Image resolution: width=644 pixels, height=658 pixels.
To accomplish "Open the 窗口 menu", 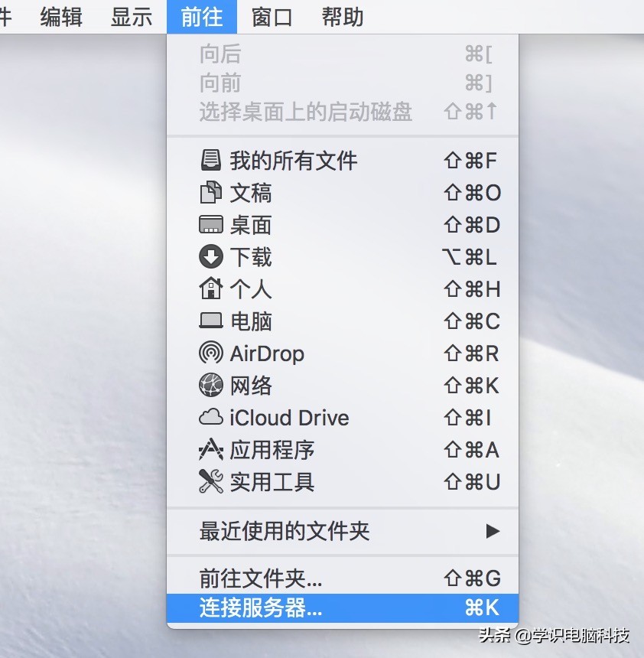I will (272, 17).
